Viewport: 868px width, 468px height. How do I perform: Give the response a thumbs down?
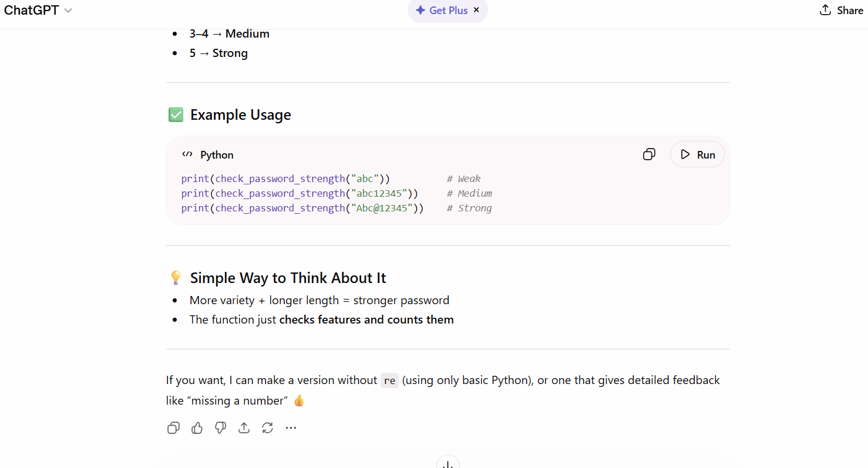coord(220,427)
